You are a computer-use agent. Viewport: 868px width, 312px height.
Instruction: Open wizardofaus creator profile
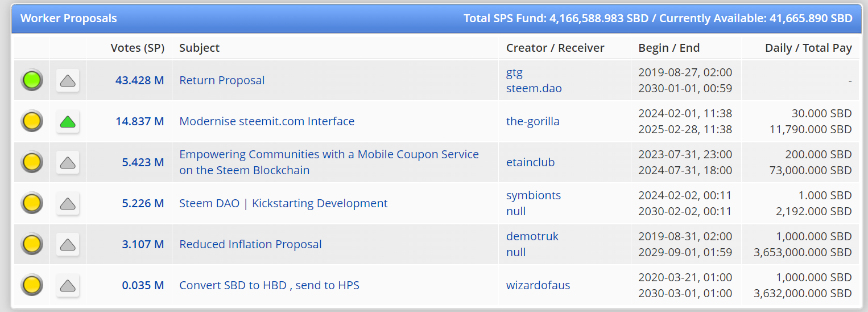tap(538, 285)
